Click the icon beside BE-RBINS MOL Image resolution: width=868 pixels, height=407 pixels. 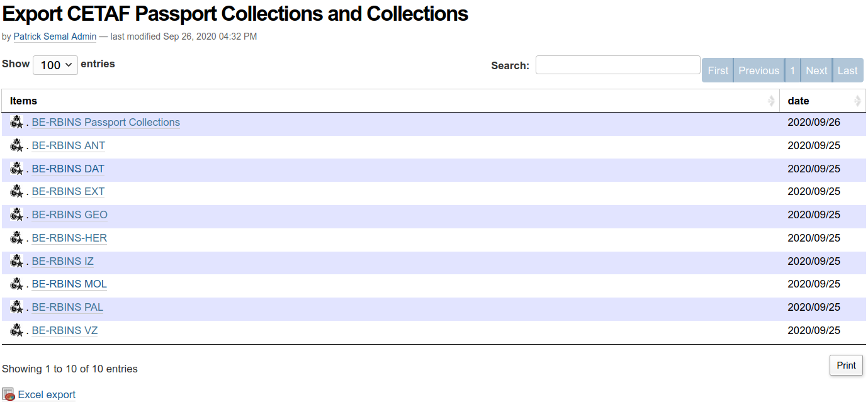tap(17, 284)
